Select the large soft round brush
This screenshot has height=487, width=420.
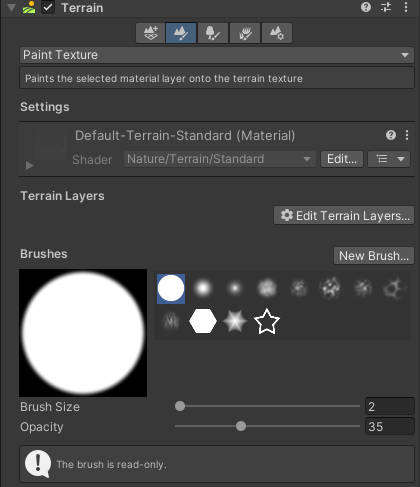203,288
